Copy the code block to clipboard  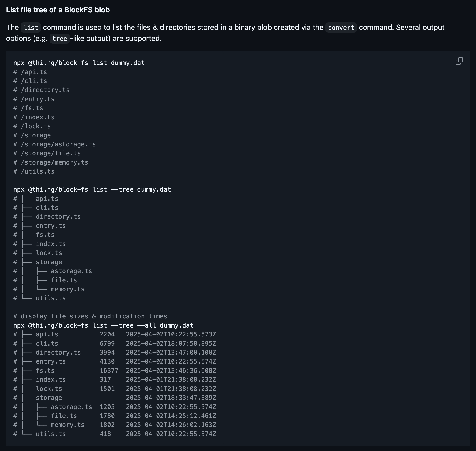tap(459, 61)
